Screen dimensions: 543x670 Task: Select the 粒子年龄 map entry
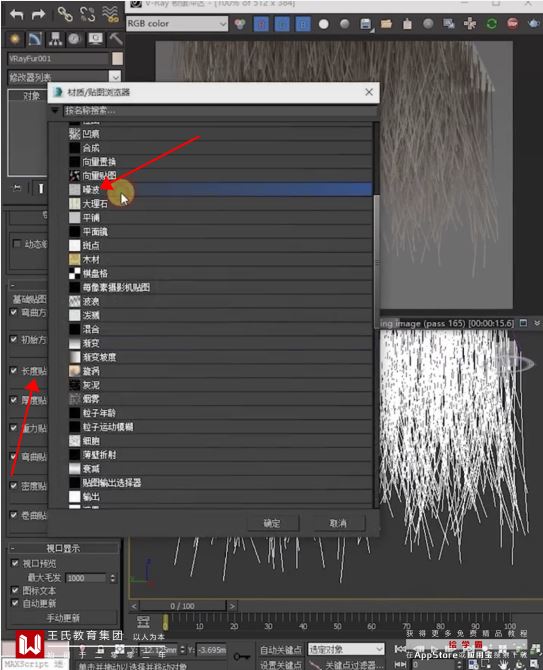220,413
